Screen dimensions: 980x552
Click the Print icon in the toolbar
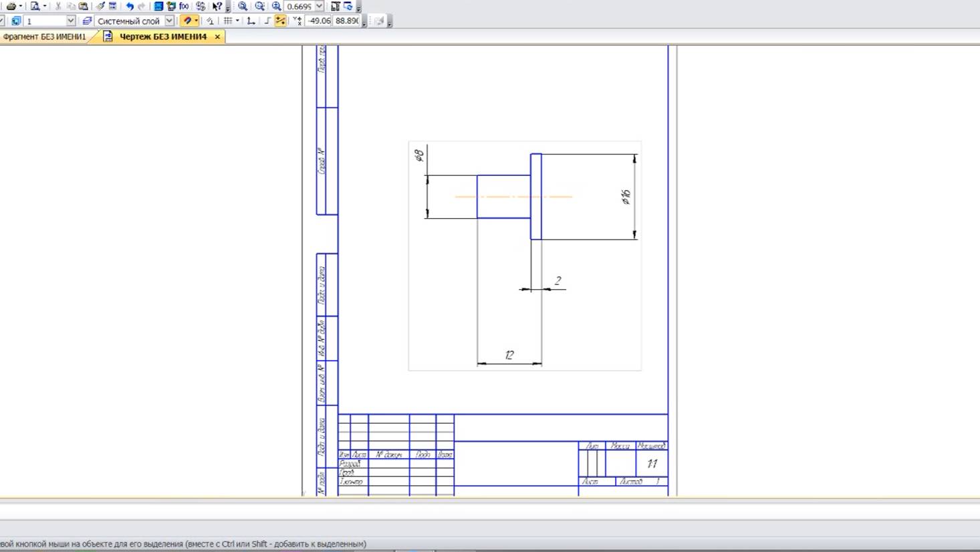(11, 6)
